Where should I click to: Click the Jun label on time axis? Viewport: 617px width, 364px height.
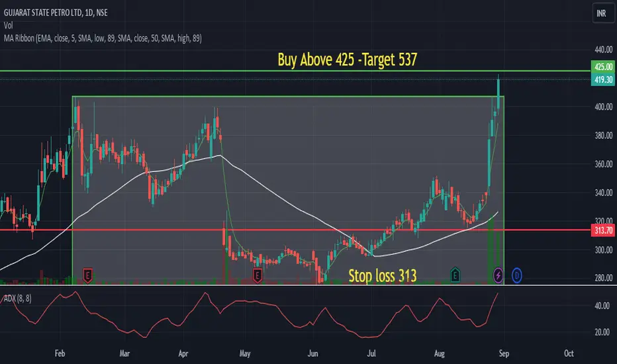pyautogui.click(x=313, y=353)
